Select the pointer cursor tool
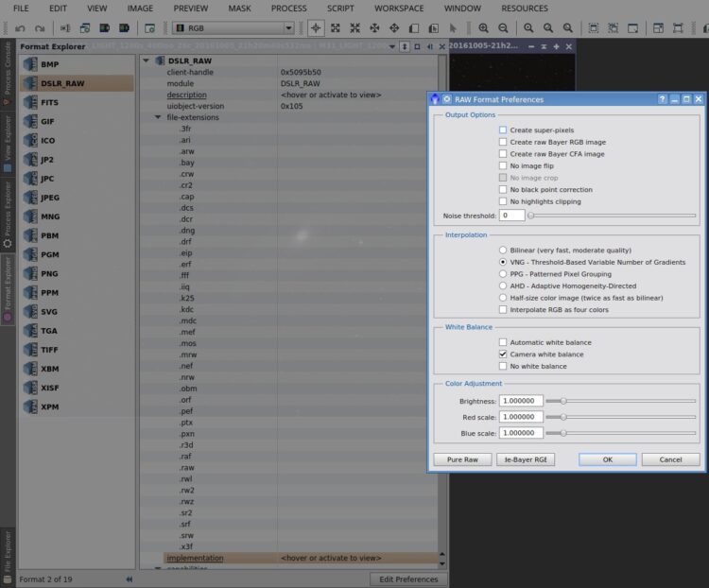The image size is (709, 588). (453, 28)
